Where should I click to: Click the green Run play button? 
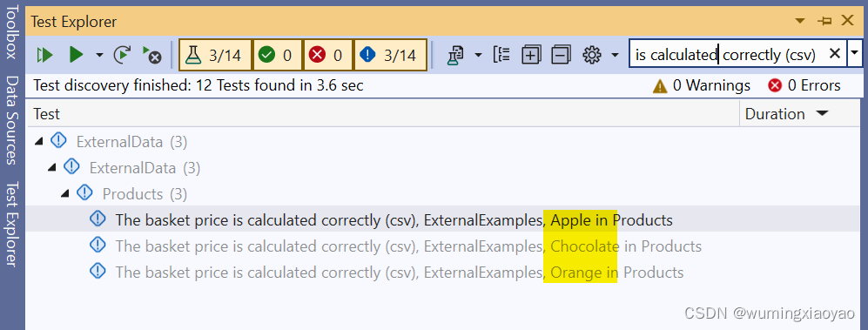point(76,55)
